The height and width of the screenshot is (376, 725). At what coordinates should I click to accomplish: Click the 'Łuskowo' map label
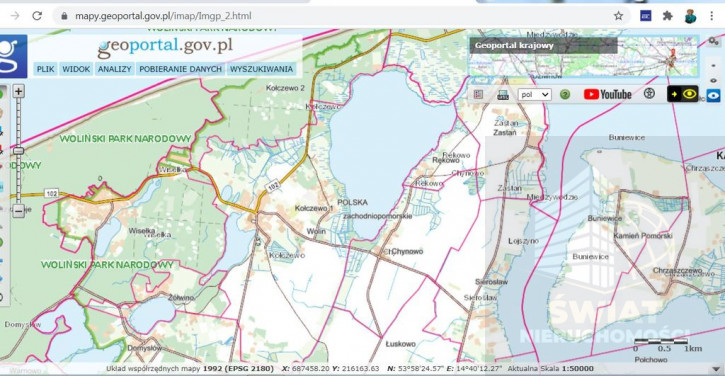click(x=400, y=344)
